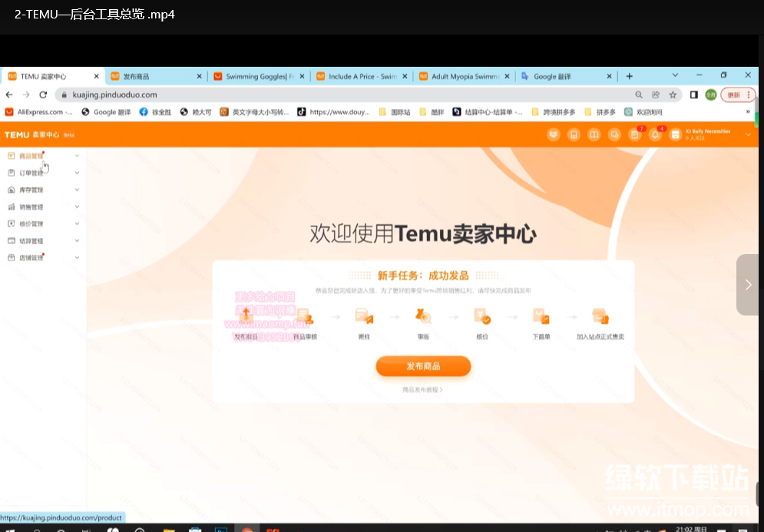Screen dimensions: 764x532
Task: Expand the 库存管理 sidebar section
Action: click(31, 190)
